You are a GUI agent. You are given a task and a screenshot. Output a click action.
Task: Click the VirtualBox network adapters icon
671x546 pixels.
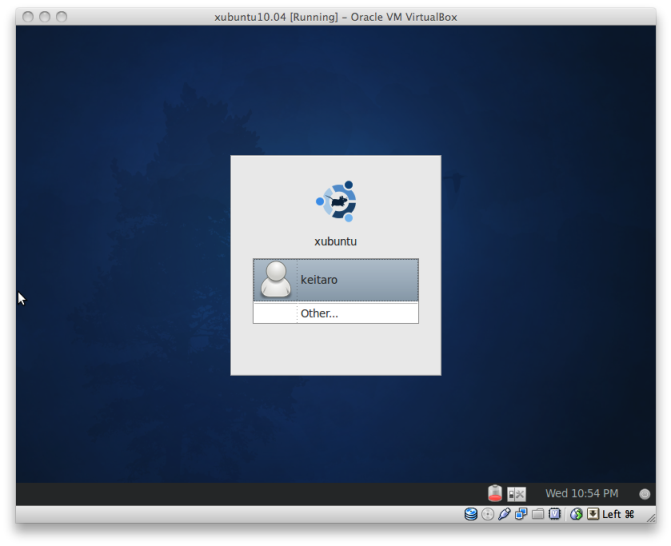click(x=521, y=514)
